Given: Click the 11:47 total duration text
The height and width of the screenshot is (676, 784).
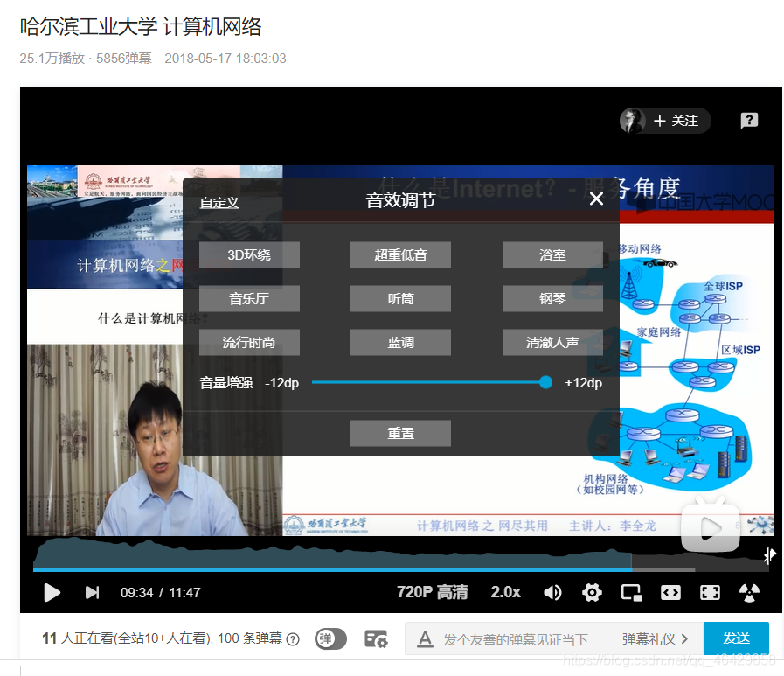Looking at the screenshot, I should [184, 593].
